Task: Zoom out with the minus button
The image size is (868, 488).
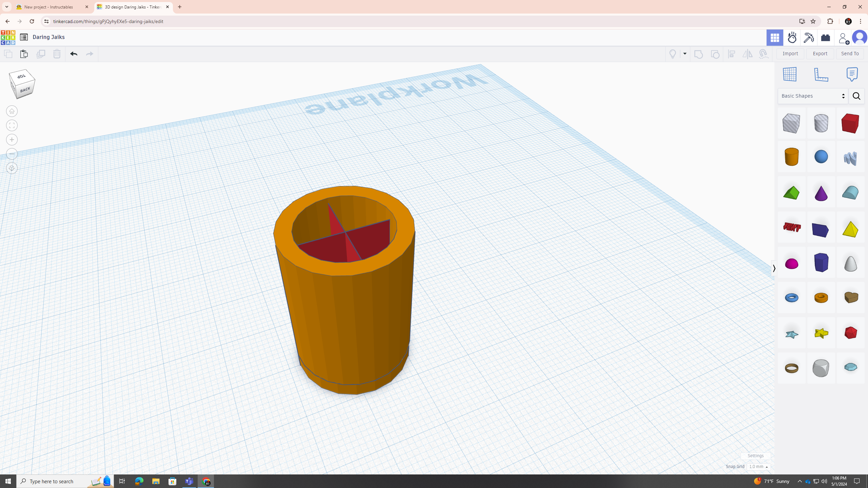Action: (x=12, y=154)
